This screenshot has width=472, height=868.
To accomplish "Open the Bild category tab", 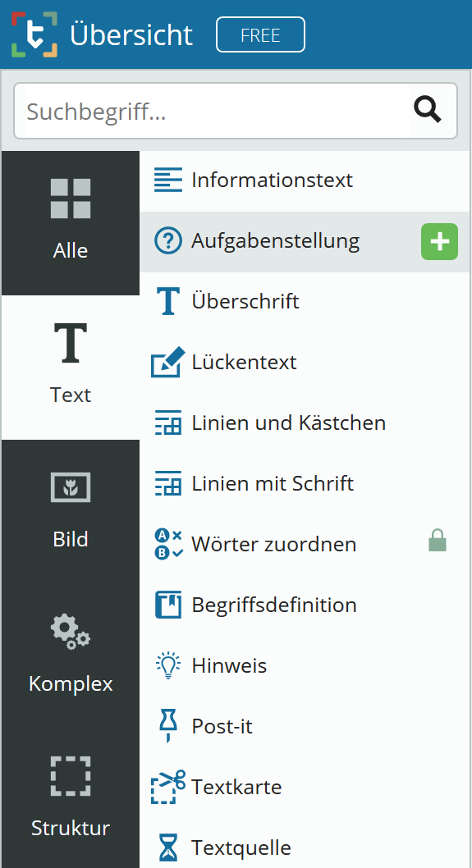I will tap(71, 511).
